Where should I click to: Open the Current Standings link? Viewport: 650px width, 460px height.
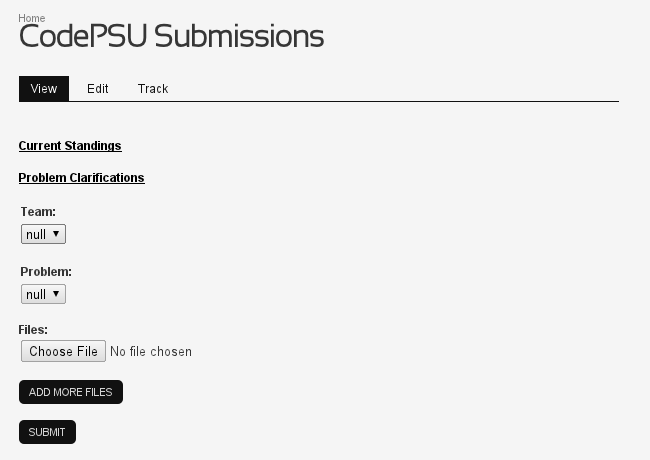tap(70, 145)
